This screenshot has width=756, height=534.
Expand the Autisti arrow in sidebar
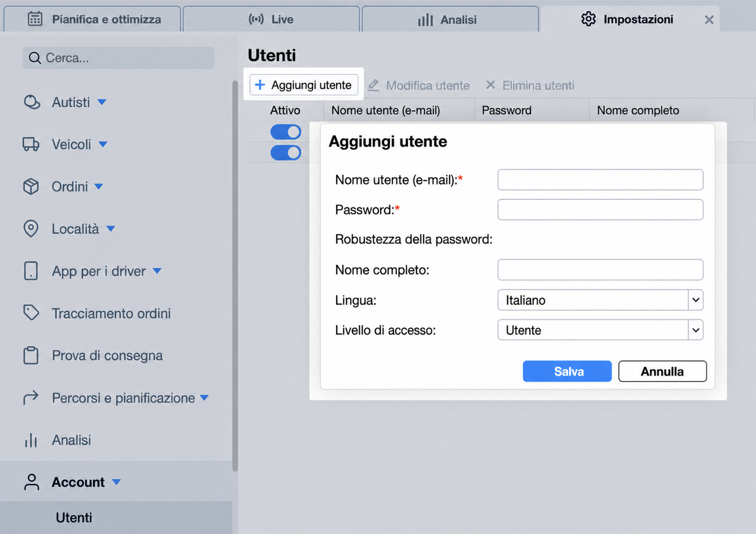102,102
